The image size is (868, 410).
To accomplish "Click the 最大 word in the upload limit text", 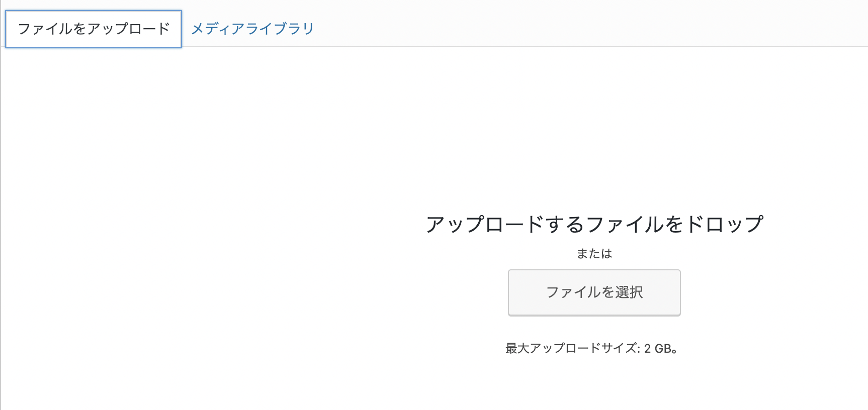I will [x=517, y=348].
